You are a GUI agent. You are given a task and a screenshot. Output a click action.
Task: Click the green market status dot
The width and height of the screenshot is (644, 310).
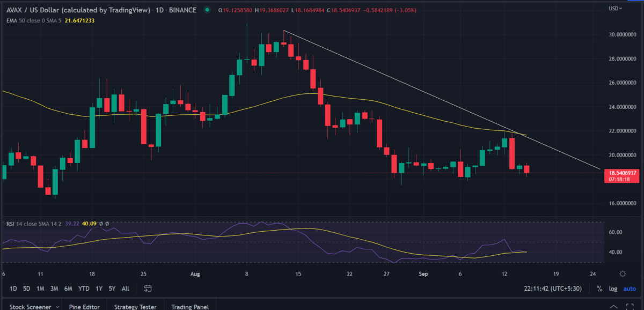click(x=207, y=9)
